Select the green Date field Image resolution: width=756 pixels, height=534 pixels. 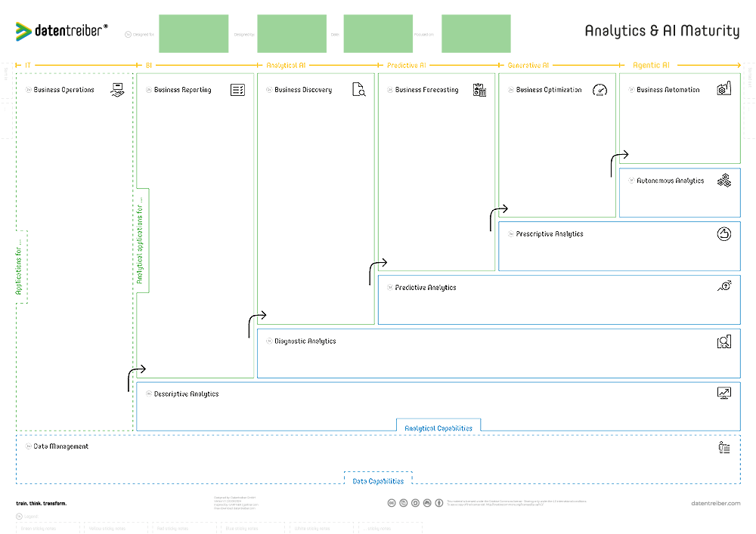[x=378, y=34]
